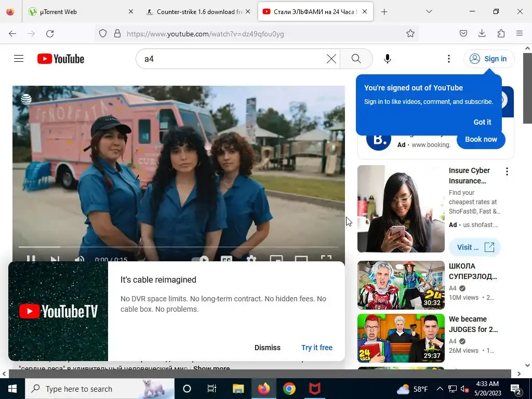
Task: Open the list all tabs dropdown
Action: [x=429, y=11]
